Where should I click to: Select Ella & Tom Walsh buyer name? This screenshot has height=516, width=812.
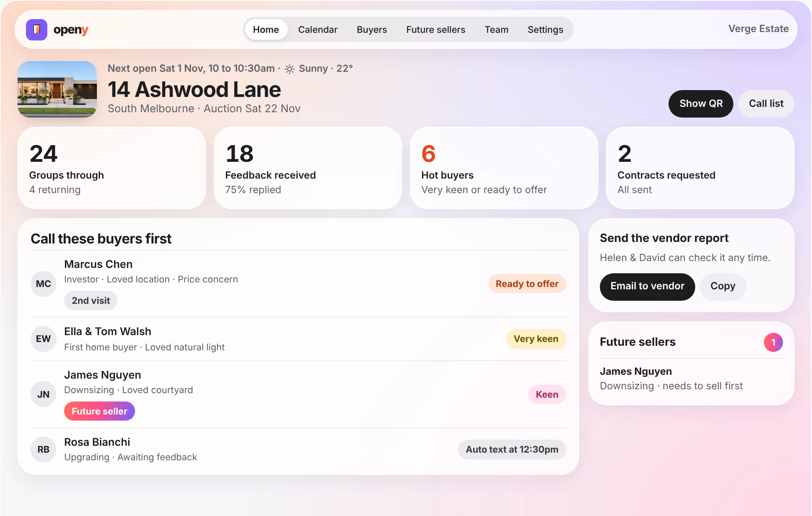(x=108, y=331)
